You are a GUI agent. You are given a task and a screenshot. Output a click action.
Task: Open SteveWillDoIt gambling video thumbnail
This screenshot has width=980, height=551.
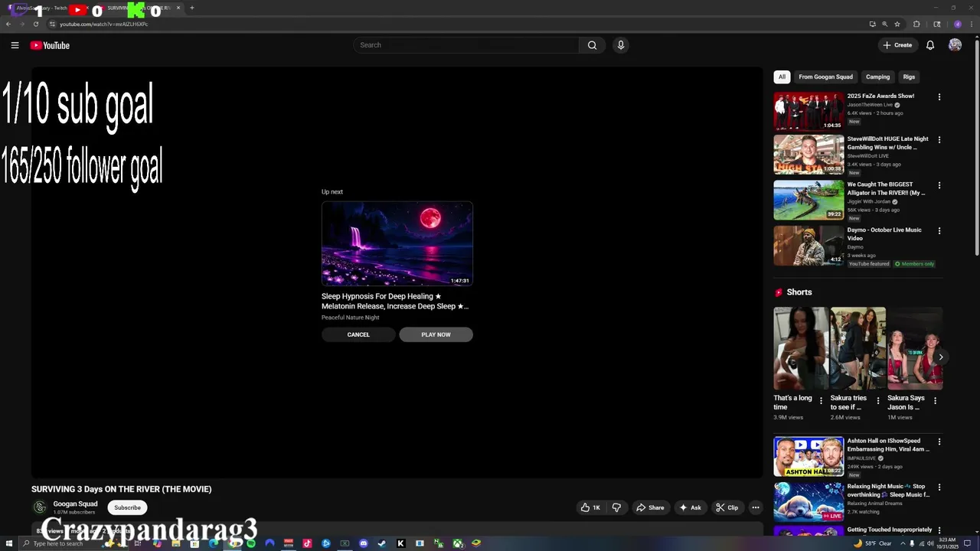coord(808,155)
